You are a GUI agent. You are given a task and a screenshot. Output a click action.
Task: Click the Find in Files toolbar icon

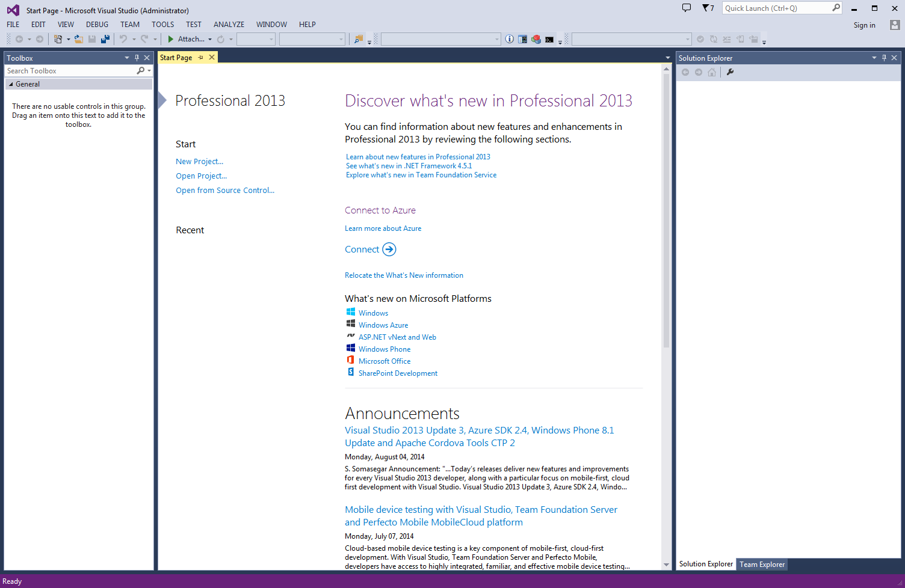point(359,39)
